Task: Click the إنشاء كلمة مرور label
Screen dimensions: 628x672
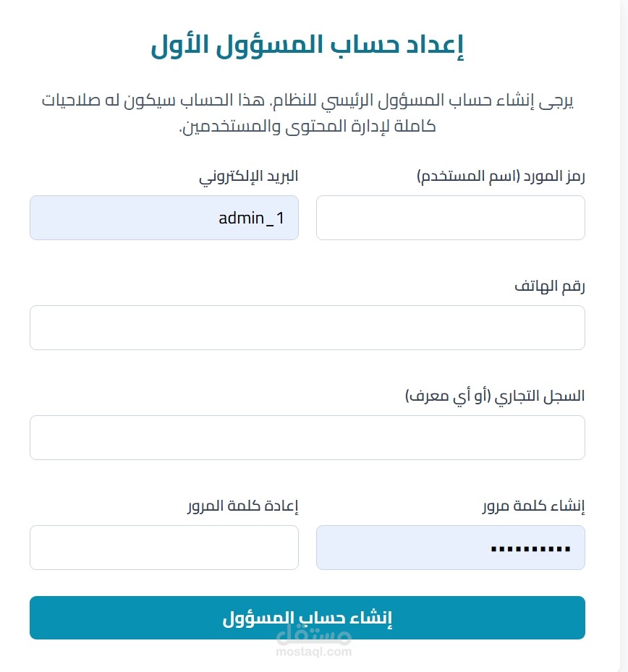Action: [x=534, y=506]
